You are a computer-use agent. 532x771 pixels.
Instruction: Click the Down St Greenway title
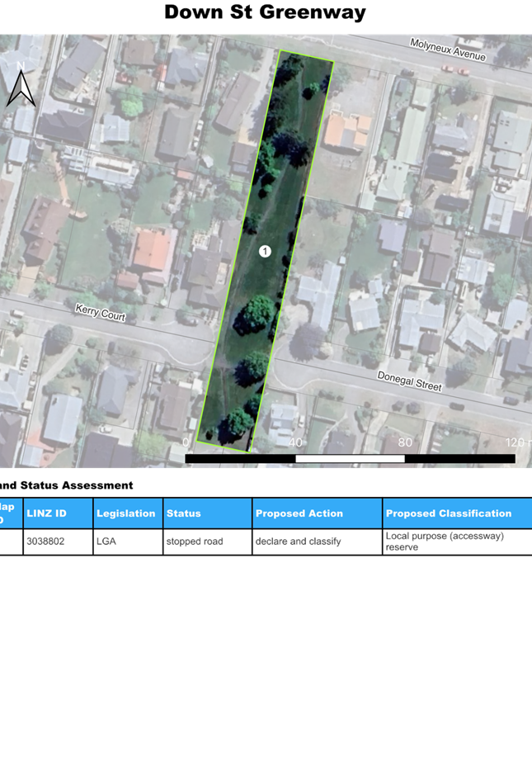click(265, 12)
